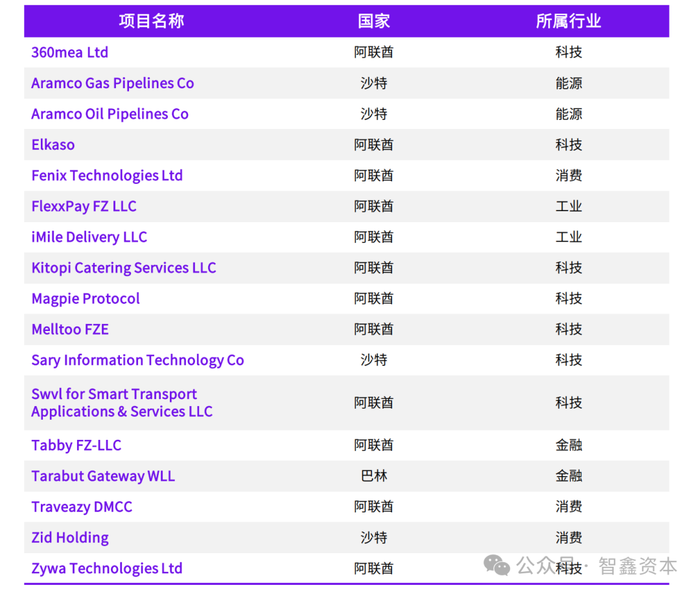This screenshot has width=700, height=594.
Task: Click 工业 industry in FlexxPay row
Action: (569, 207)
